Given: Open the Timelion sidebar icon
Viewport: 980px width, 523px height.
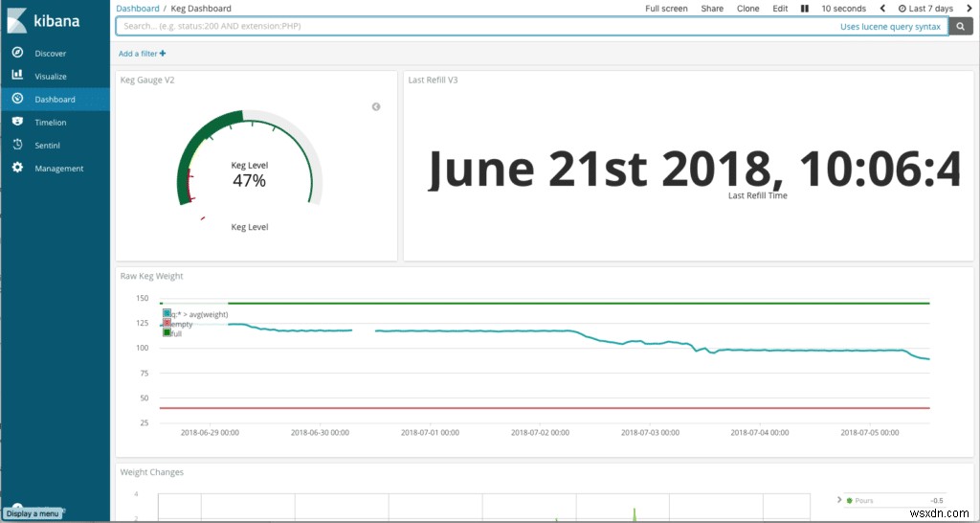Looking at the screenshot, I should point(17,122).
